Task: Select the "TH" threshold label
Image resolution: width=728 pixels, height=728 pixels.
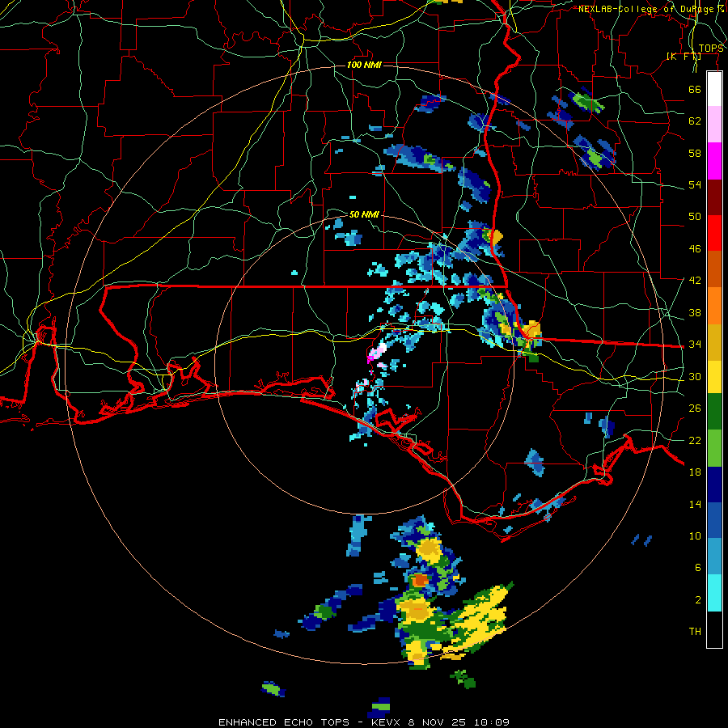Action: pyautogui.click(x=695, y=632)
